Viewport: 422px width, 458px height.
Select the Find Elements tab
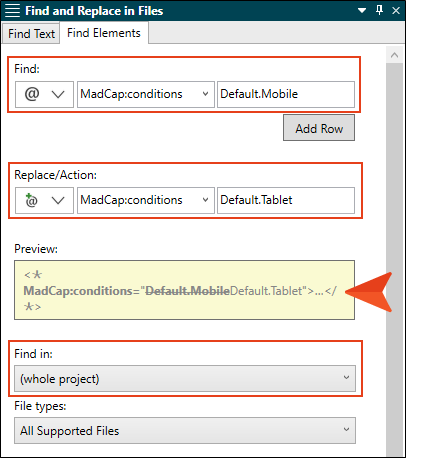pyautogui.click(x=104, y=33)
